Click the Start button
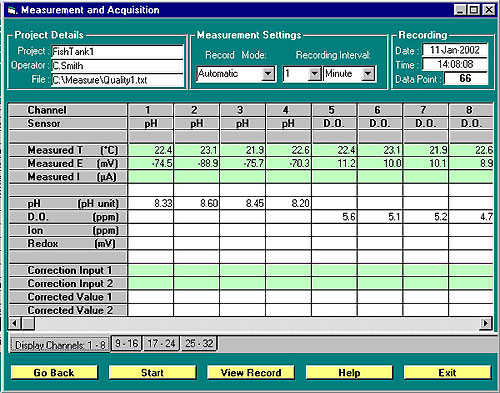 (x=152, y=372)
